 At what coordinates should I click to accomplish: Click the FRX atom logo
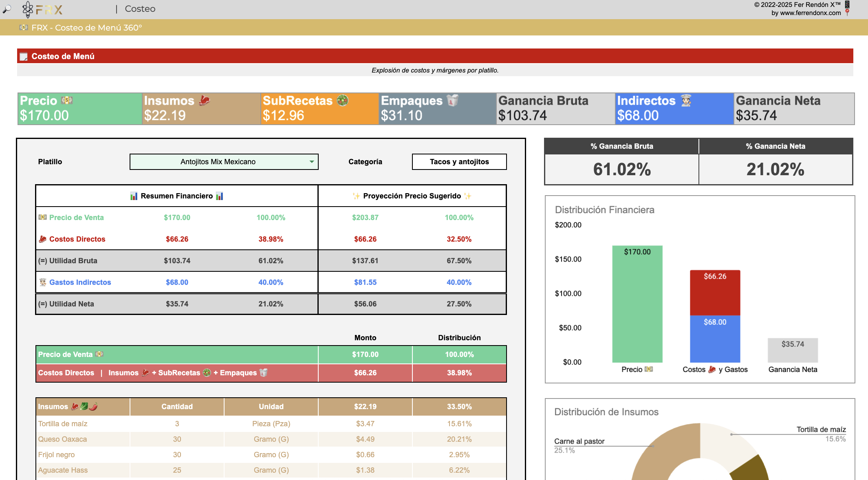[28, 9]
